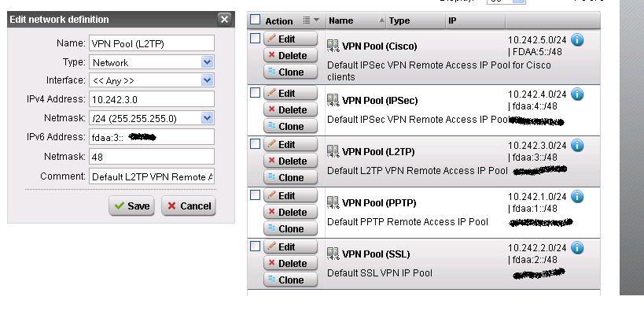Clone the VPN Pool (IPSec) entry
This screenshot has width=644, height=315.
pyautogui.click(x=290, y=126)
